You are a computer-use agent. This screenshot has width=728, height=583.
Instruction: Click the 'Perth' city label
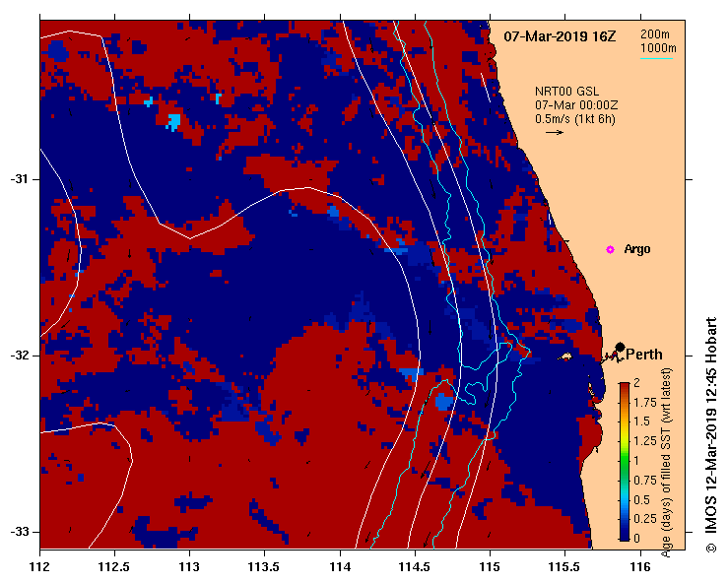pyautogui.click(x=644, y=355)
